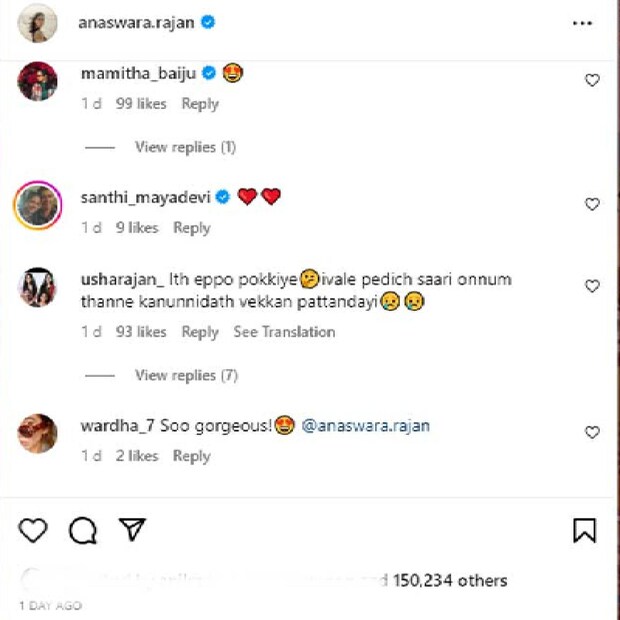
Task: Share post via paper plane icon
Action: [132, 529]
